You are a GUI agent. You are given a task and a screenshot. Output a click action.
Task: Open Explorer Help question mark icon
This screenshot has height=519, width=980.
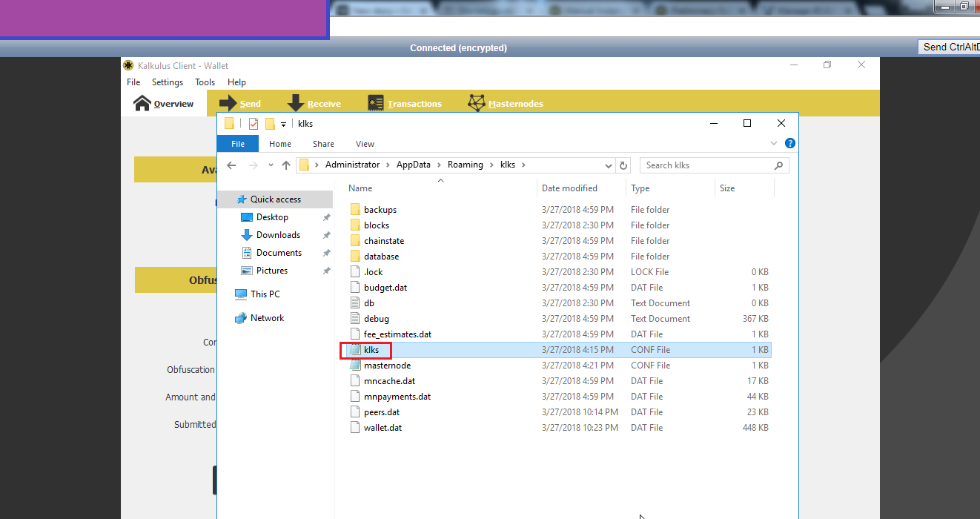point(790,143)
